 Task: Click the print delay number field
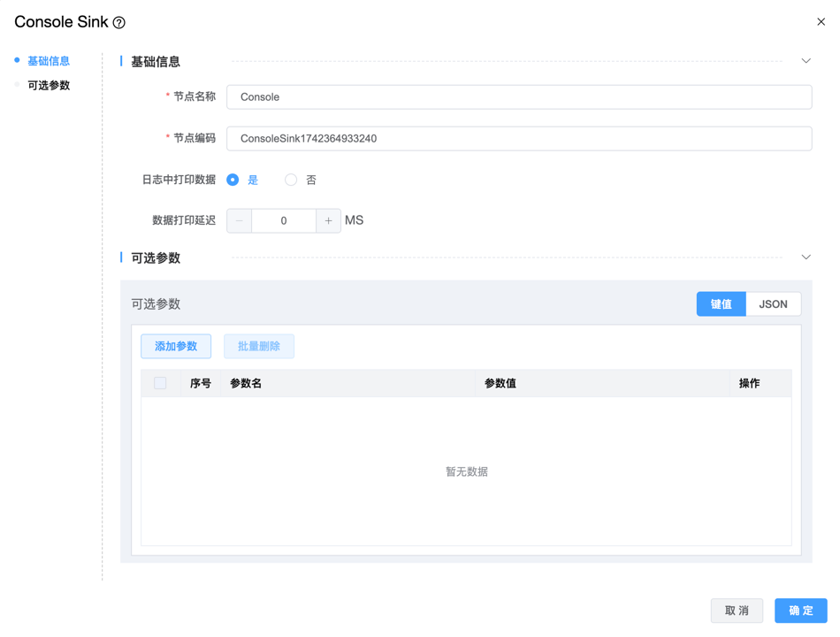pos(284,220)
